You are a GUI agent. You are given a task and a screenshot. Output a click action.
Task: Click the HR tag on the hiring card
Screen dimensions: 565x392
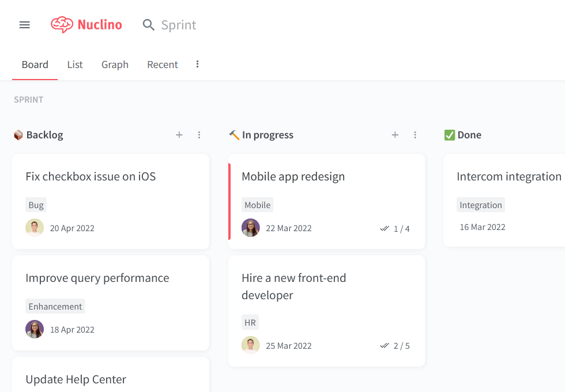pyautogui.click(x=250, y=322)
